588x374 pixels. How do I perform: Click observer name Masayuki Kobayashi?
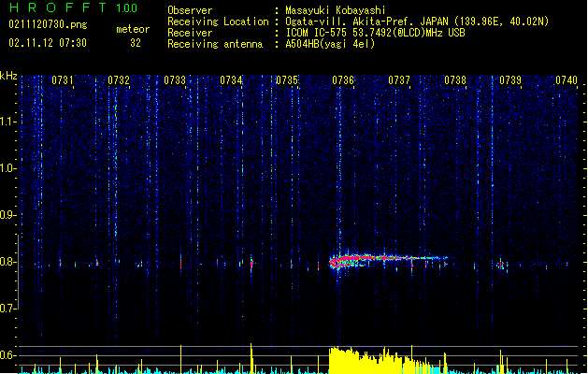click(x=336, y=10)
